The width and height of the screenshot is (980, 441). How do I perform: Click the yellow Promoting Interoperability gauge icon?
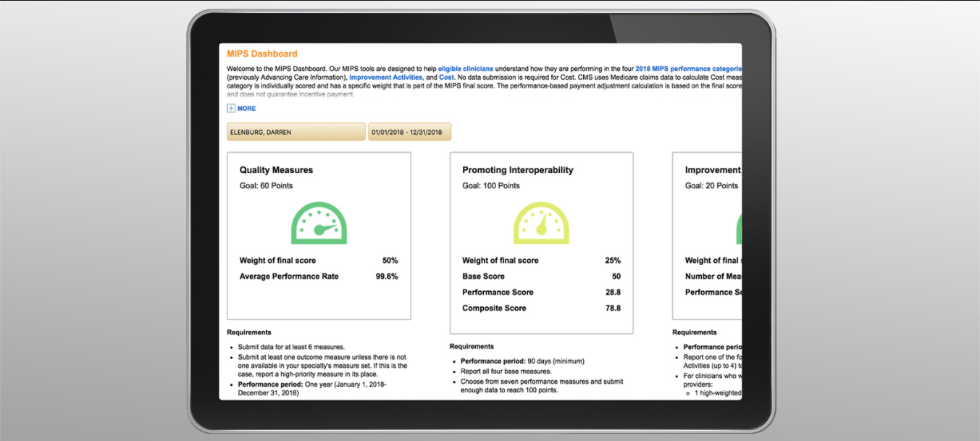(541, 222)
